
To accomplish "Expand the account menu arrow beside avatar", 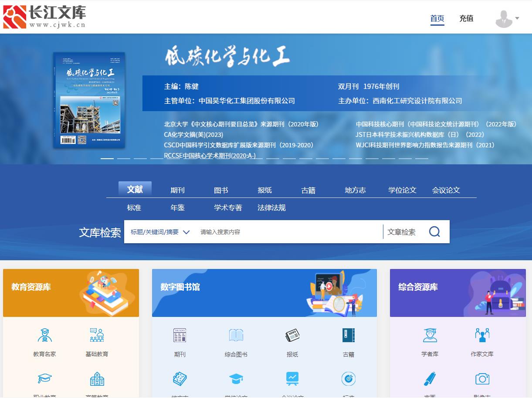I will [517, 18].
